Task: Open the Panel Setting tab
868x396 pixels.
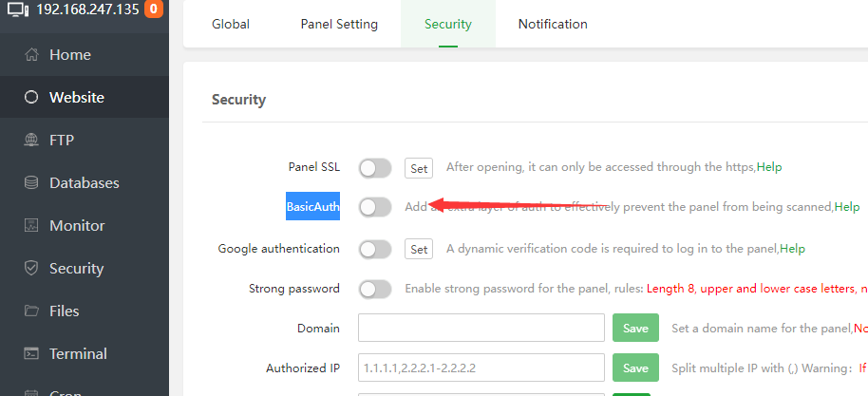Action: pos(339,24)
